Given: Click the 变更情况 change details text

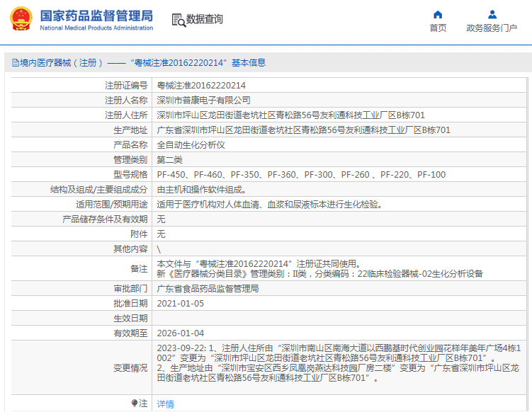Looking at the screenshot, I should [x=339, y=363].
